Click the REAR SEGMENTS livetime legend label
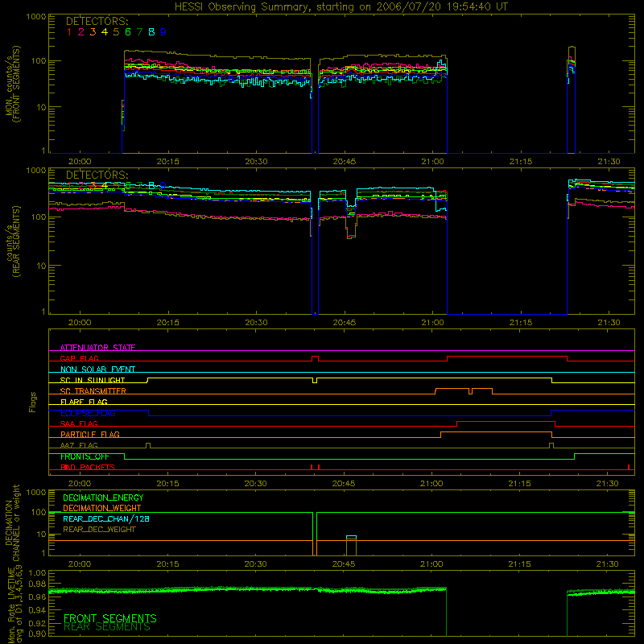The width and height of the screenshot is (644, 644). click(x=107, y=627)
